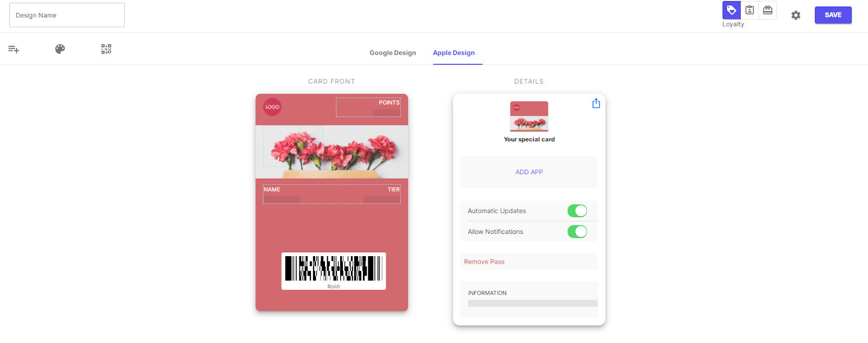Click the share icon in Details panel
The width and height of the screenshot is (868, 343).
point(596,103)
